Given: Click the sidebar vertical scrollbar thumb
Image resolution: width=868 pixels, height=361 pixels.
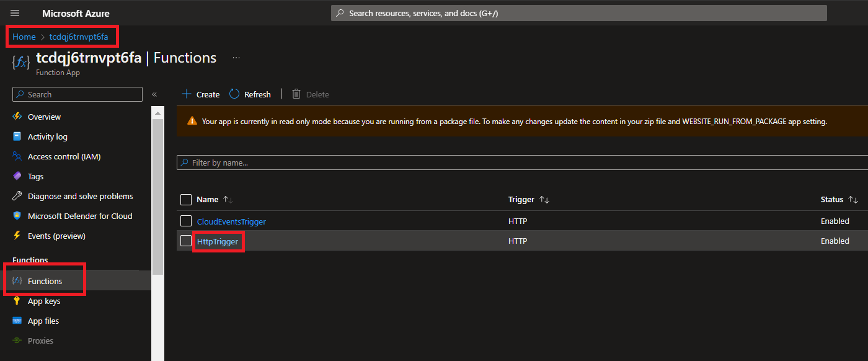Looking at the screenshot, I should [x=157, y=197].
